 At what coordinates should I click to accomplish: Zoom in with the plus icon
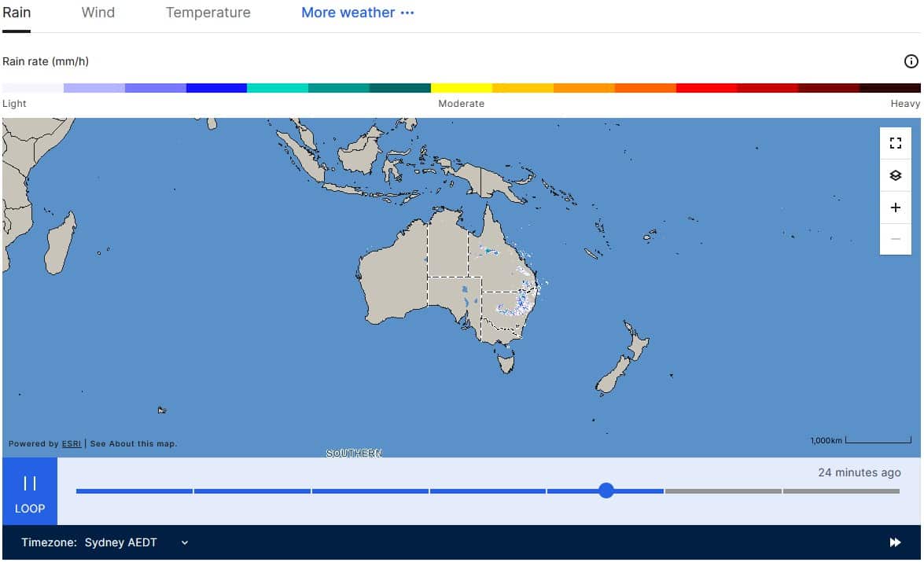click(895, 208)
